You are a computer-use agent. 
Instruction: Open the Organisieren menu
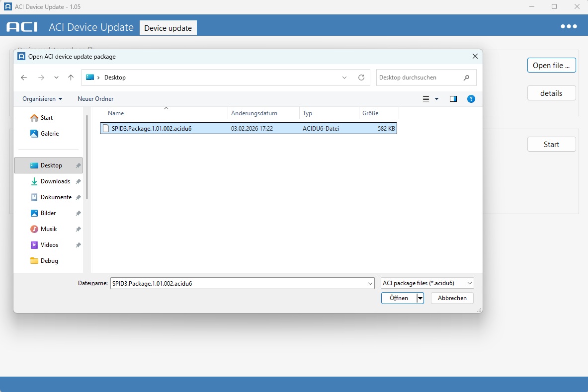42,99
